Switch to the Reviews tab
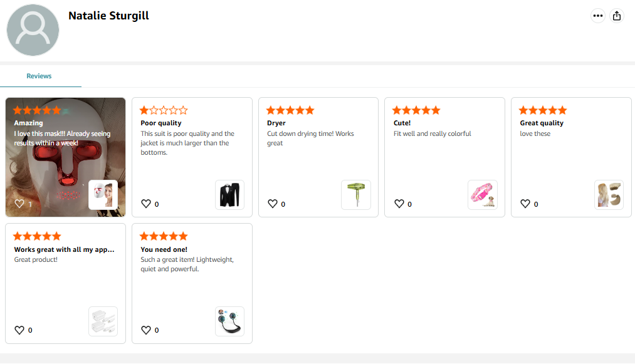Viewport: 635px width, 364px height. pos(39,76)
